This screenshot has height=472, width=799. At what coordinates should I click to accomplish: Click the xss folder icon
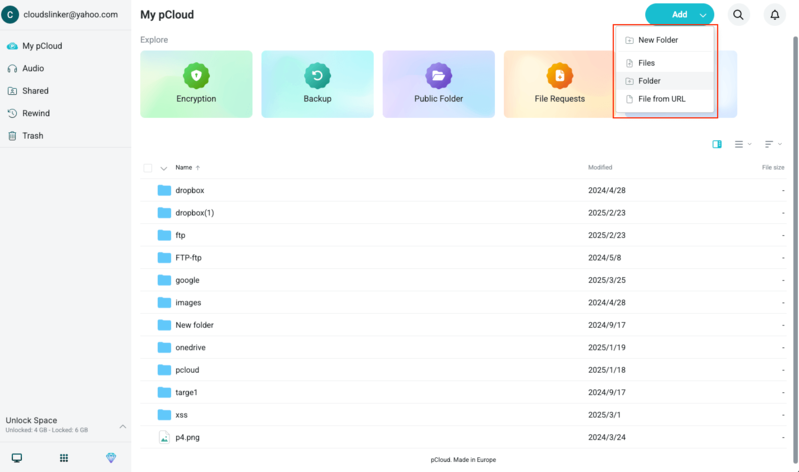[164, 414]
